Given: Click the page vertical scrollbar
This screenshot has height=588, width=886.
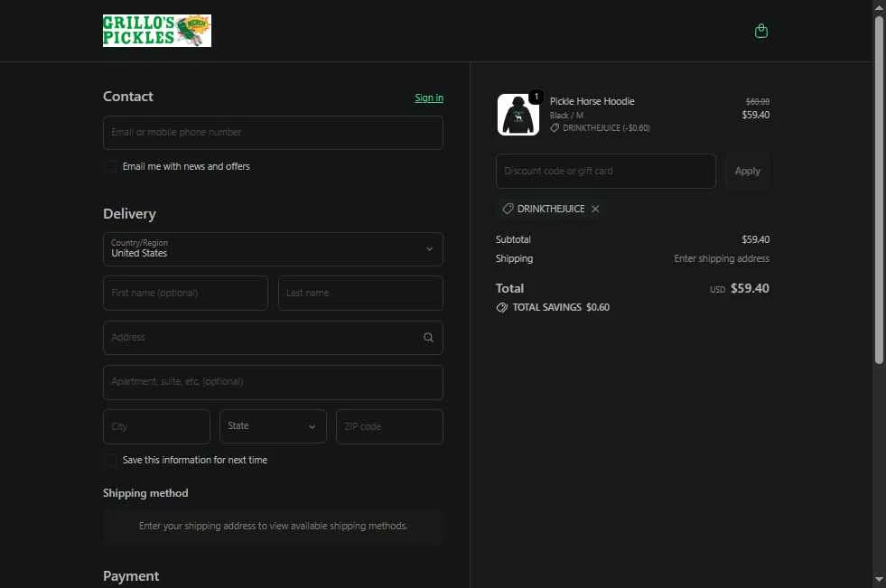Looking at the screenshot, I should pyautogui.click(x=879, y=190).
